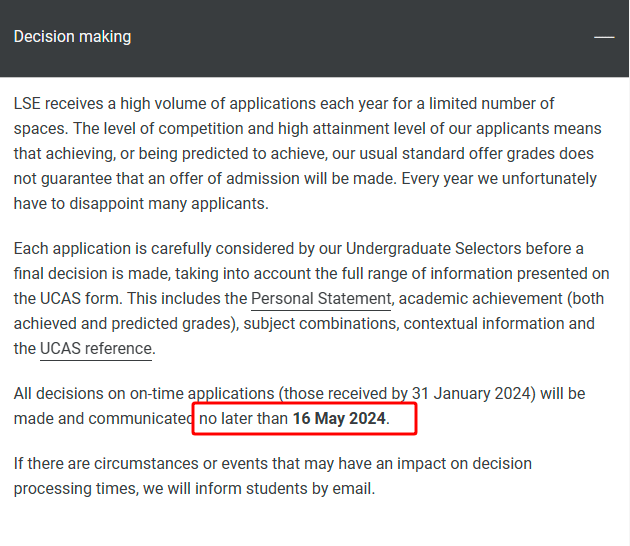Click the words 'no later than' in red box
The height and width of the screenshot is (546, 630).
pos(243,418)
